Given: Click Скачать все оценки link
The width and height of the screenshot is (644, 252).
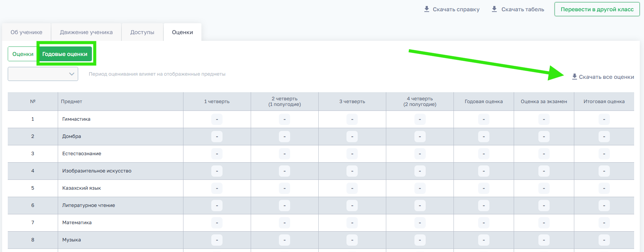Looking at the screenshot, I should coord(606,77).
